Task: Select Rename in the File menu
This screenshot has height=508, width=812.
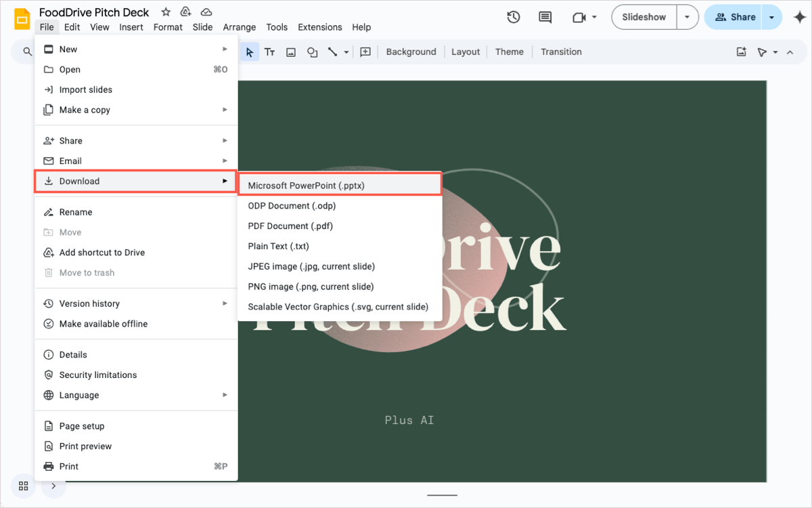Action: [x=136, y=212]
